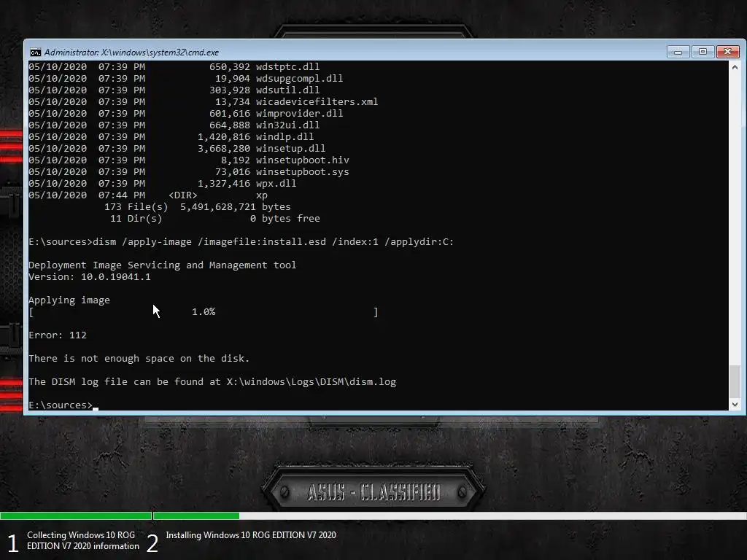Click the winsetup.dll file entry
The width and height of the screenshot is (747, 560).
coord(290,148)
